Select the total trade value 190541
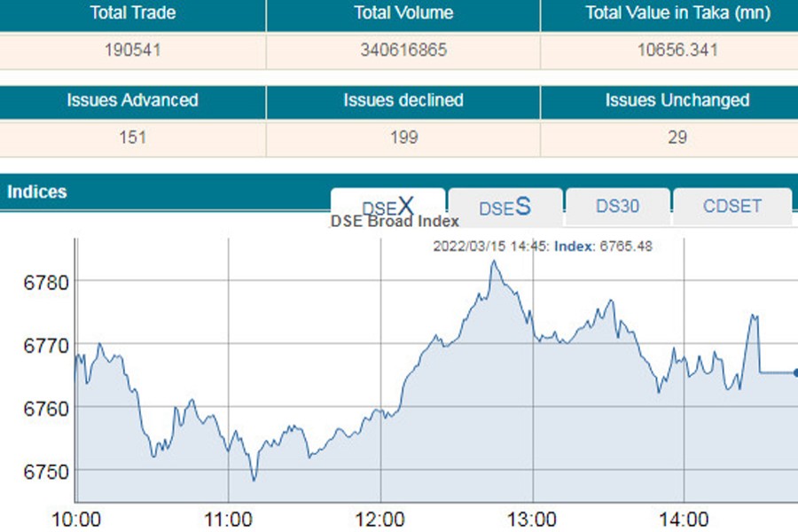This screenshot has width=798, height=532. [x=133, y=51]
